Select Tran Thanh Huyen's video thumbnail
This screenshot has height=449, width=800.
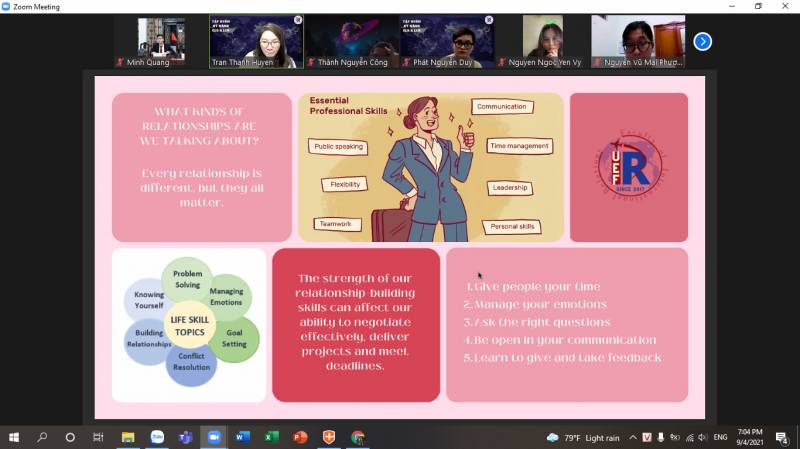click(x=257, y=41)
